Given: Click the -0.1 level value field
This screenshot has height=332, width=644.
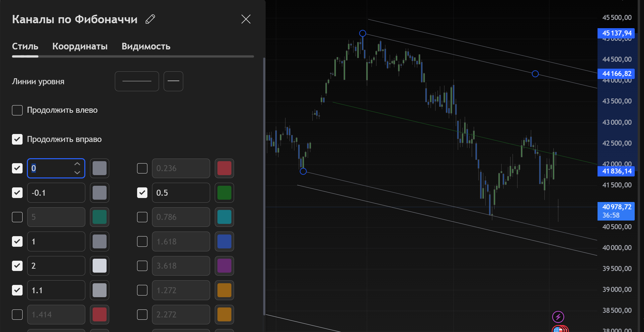Looking at the screenshot, I should tap(56, 193).
